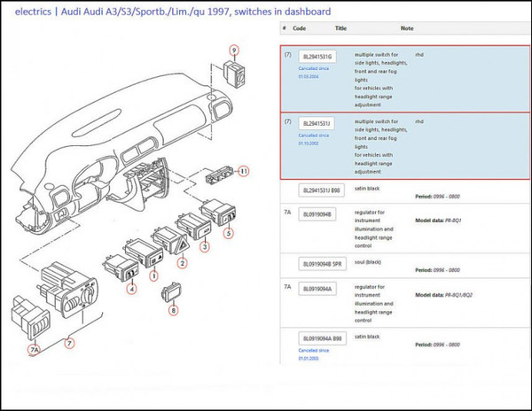Open the 8L2941531J part code button
532x411 pixels.
point(318,123)
